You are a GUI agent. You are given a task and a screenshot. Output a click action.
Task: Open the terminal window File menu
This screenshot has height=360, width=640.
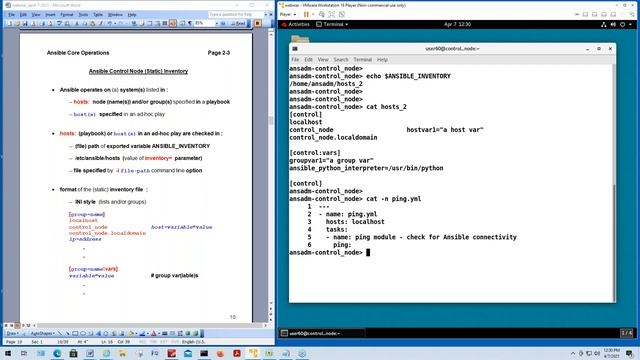(295, 60)
